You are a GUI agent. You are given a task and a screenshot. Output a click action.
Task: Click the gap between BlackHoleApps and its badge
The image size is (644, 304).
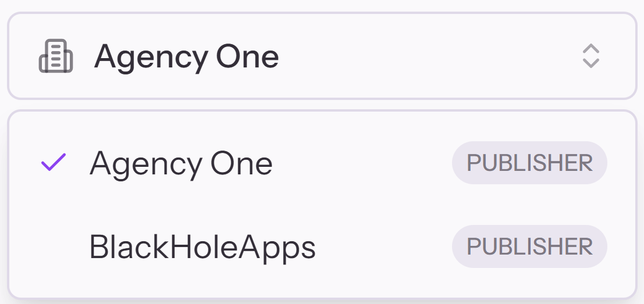click(384, 247)
